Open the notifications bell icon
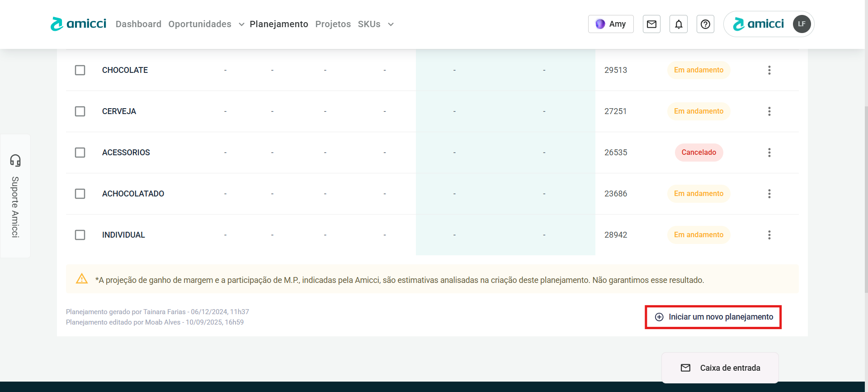 click(x=679, y=24)
